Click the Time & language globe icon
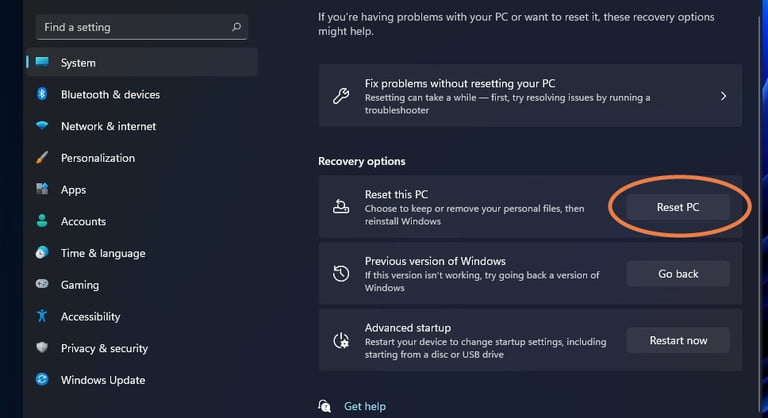The width and height of the screenshot is (768, 418). (42, 253)
